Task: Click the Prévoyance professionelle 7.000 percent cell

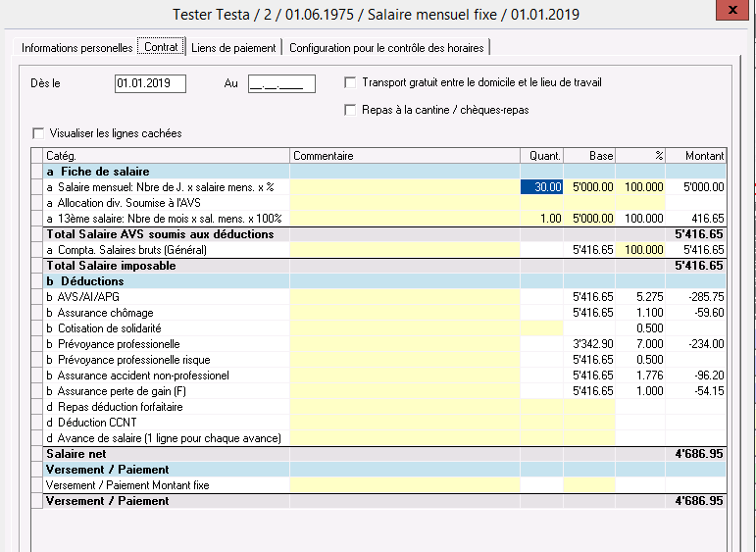Action: click(640, 344)
